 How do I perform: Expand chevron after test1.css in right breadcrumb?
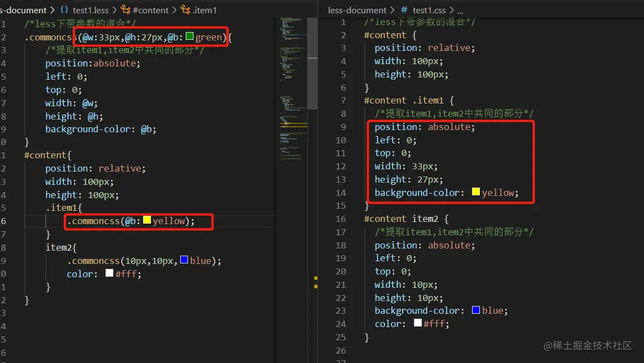[452, 10]
